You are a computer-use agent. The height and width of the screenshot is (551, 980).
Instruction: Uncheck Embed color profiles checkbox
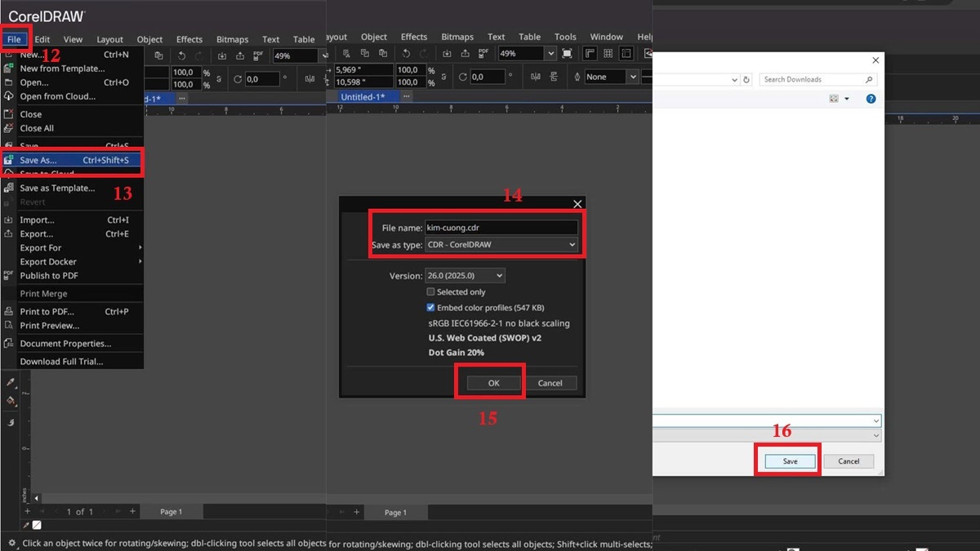(430, 308)
